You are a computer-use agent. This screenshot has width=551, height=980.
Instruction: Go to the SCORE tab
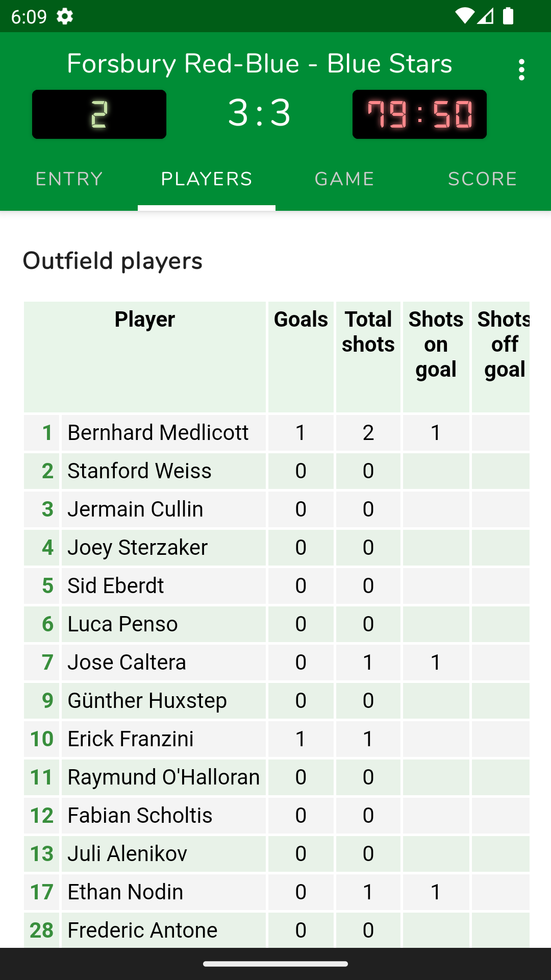pos(482,179)
